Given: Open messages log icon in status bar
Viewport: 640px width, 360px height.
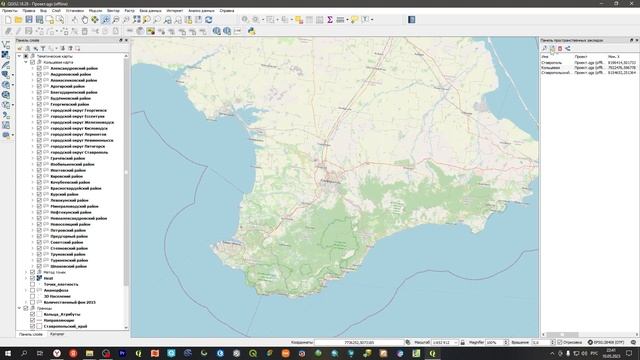Looking at the screenshot, I should [x=633, y=342].
